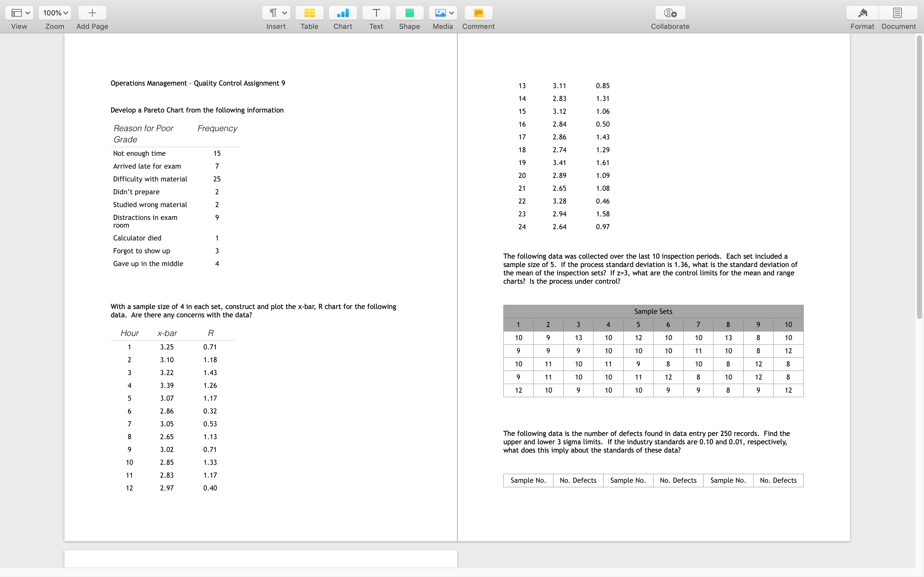924x577 pixels.
Task: Add a Chart from toolbar
Action: click(343, 13)
